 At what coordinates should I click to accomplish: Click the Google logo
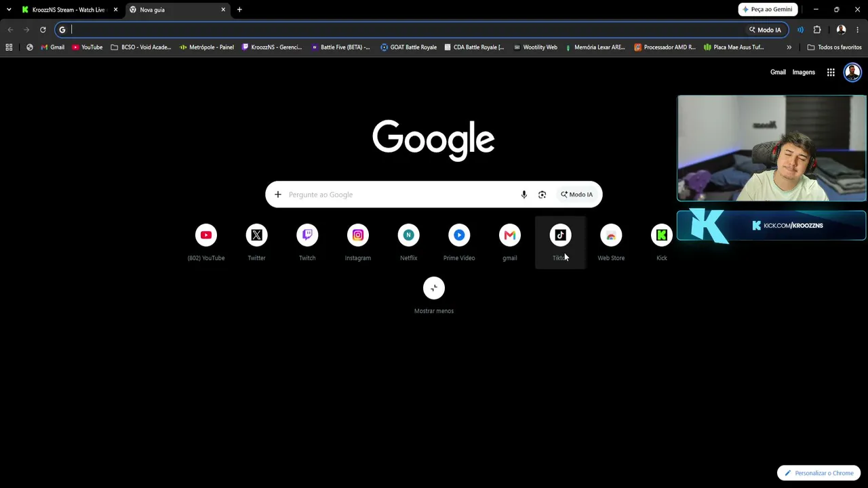[x=433, y=140]
